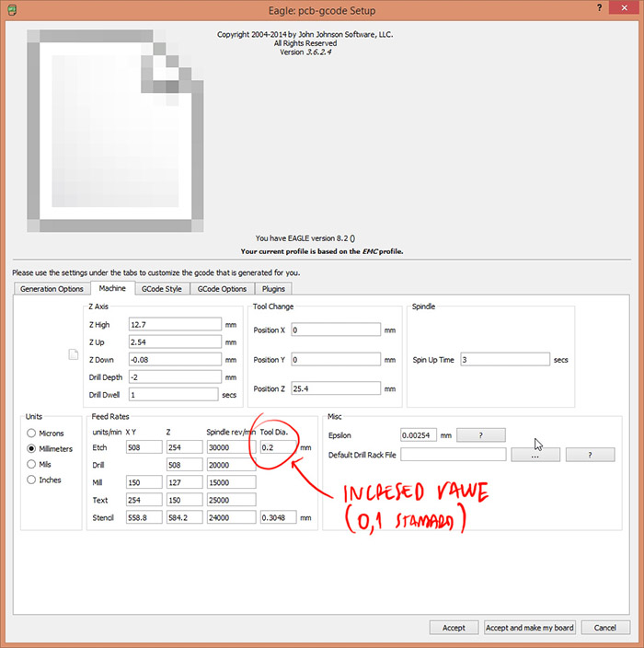Click the Tool Change Position Z field
The height and width of the screenshot is (648, 644).
click(336, 388)
